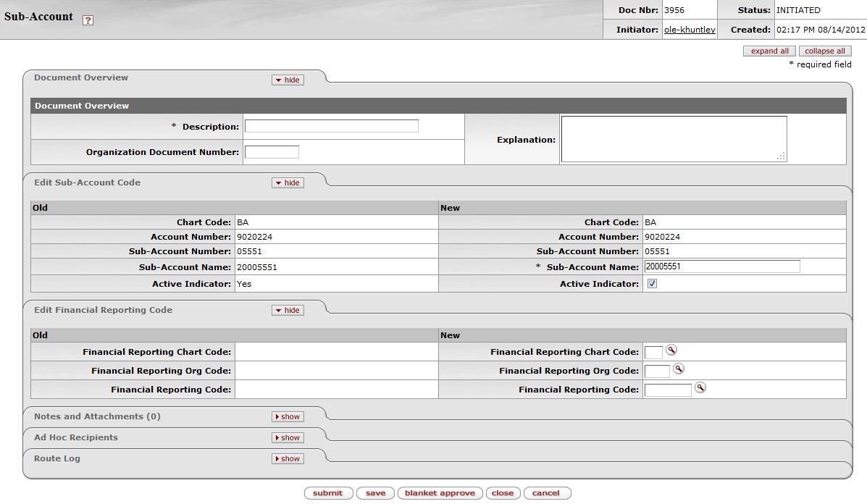This screenshot has width=867, height=504.
Task: Hide the Document Overview section
Action: tap(288, 80)
